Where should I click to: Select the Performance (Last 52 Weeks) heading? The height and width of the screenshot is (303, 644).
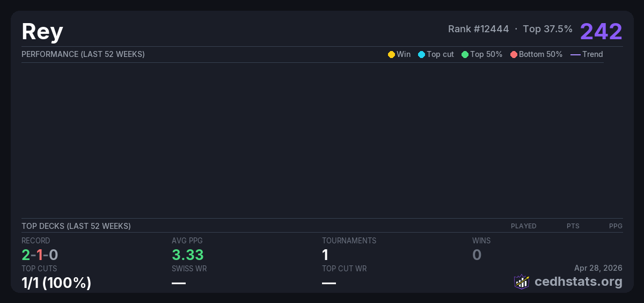click(x=83, y=54)
